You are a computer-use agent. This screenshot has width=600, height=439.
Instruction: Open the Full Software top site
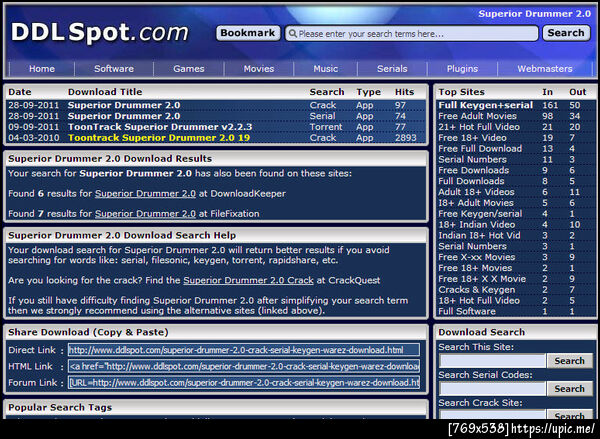point(467,311)
